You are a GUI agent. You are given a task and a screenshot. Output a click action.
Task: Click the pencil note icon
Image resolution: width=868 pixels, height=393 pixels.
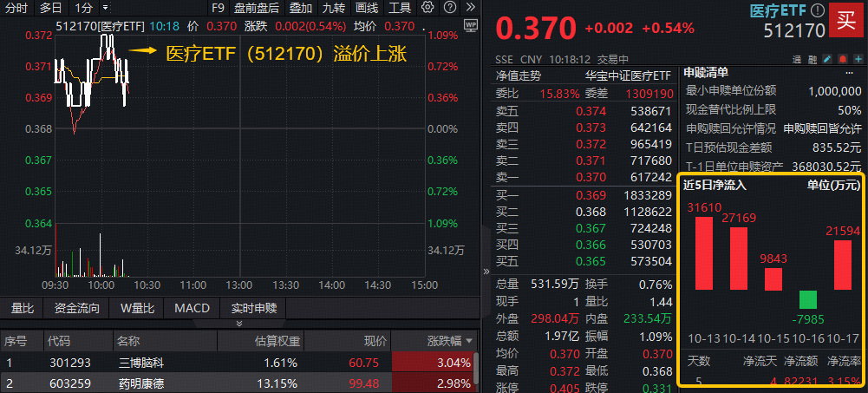click(x=829, y=58)
